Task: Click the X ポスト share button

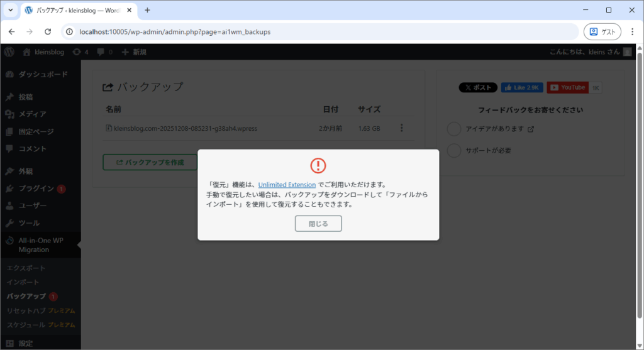Action: 478,87
